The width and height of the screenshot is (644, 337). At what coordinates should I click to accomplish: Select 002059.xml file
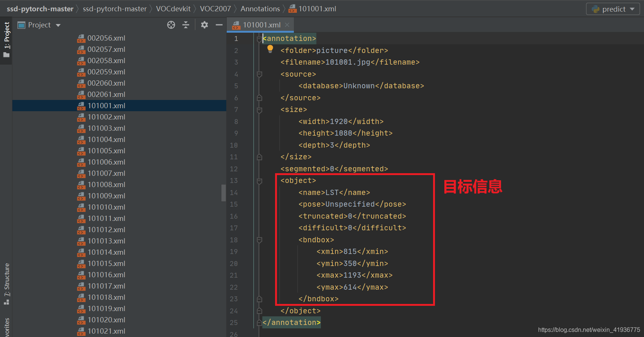(106, 72)
